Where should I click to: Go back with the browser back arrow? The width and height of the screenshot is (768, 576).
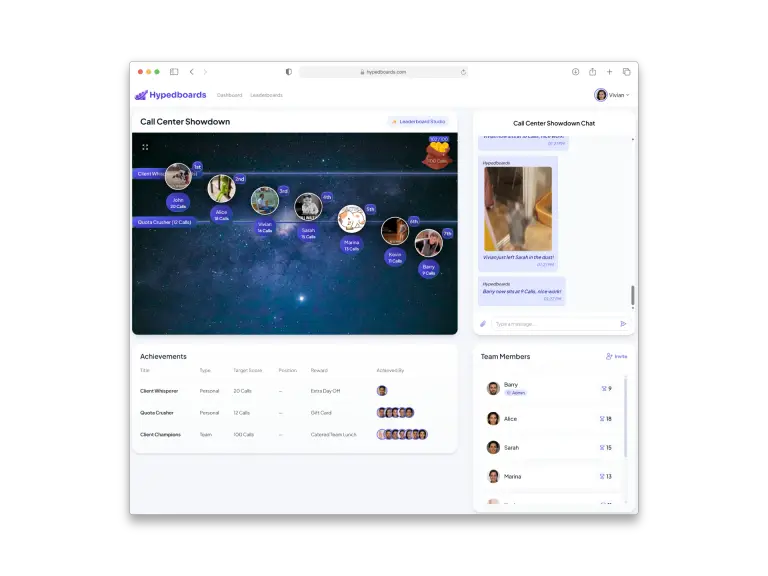coord(192,72)
